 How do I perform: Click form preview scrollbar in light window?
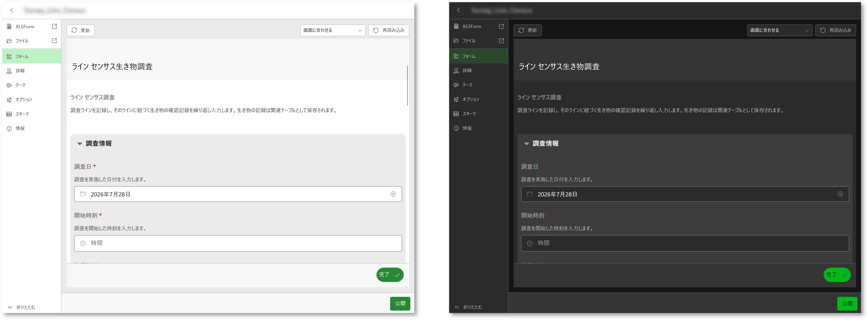click(407, 86)
